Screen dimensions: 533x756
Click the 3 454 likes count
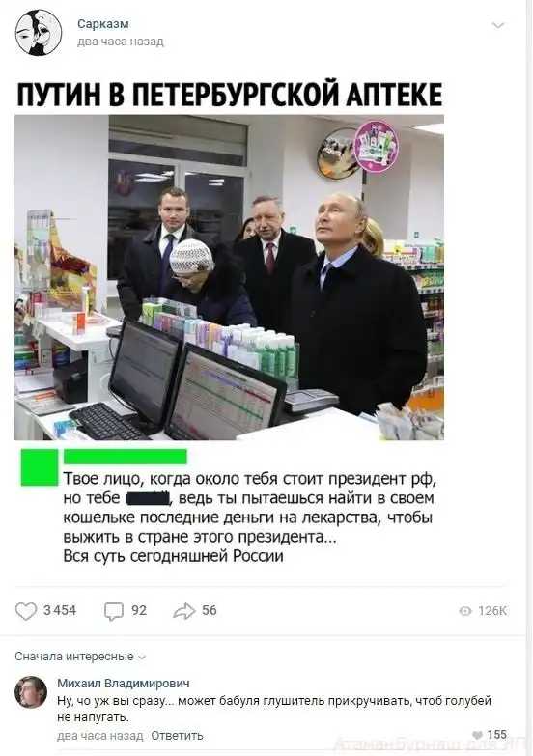point(60,610)
